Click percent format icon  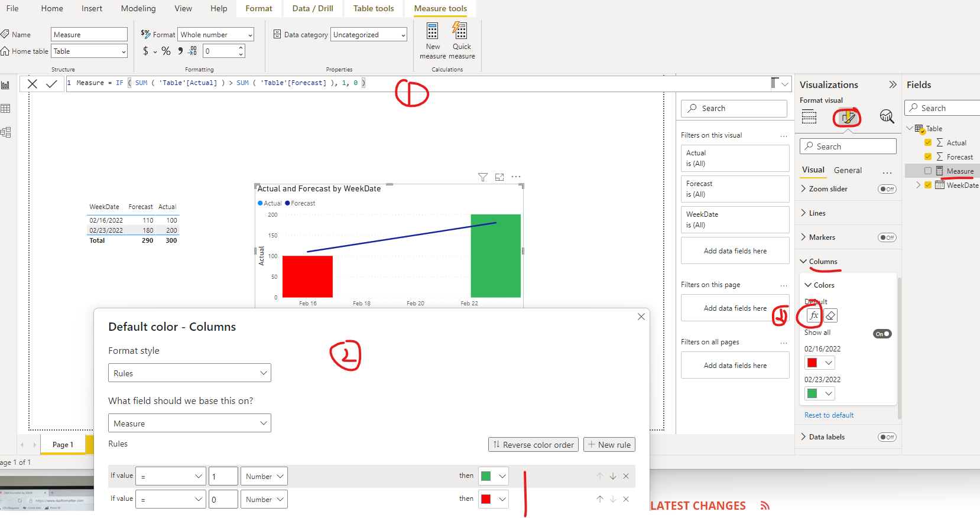166,51
